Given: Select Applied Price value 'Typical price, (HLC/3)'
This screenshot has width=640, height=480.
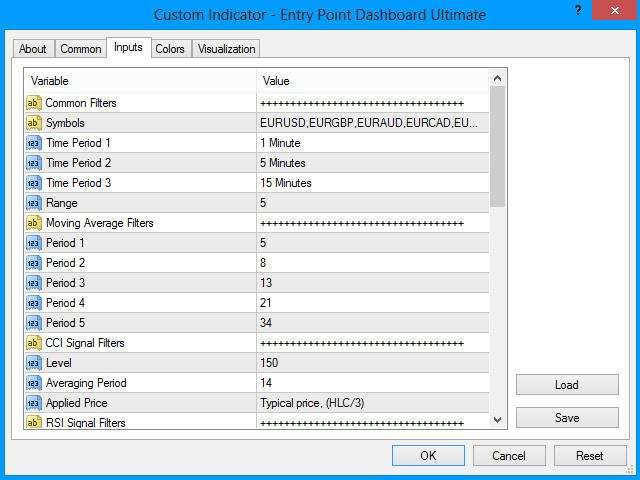Looking at the screenshot, I should point(312,403).
